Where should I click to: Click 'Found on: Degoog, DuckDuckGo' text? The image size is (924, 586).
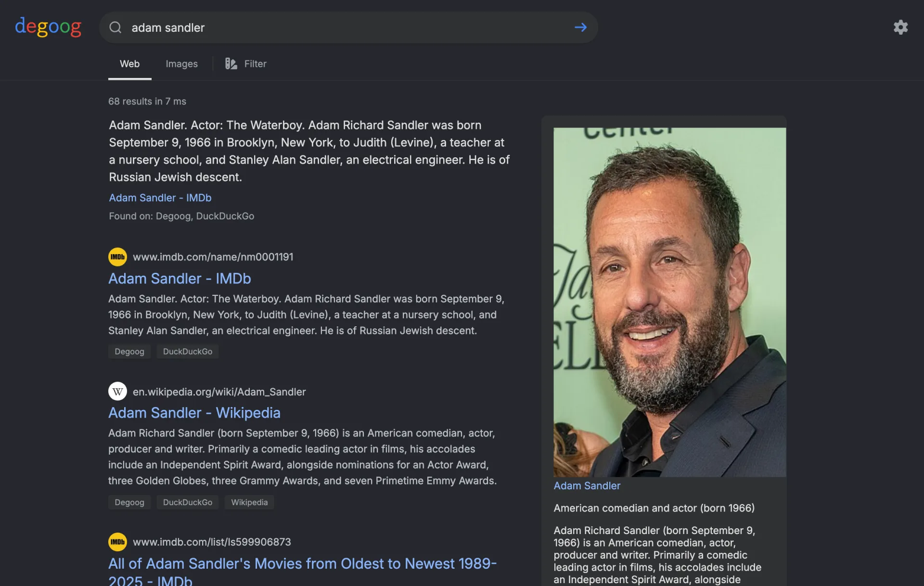181,216
